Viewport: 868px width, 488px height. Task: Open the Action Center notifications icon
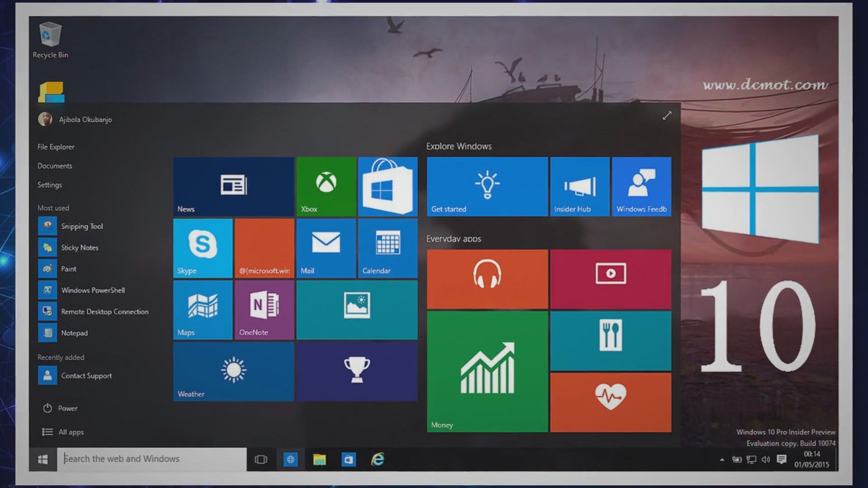click(781, 460)
